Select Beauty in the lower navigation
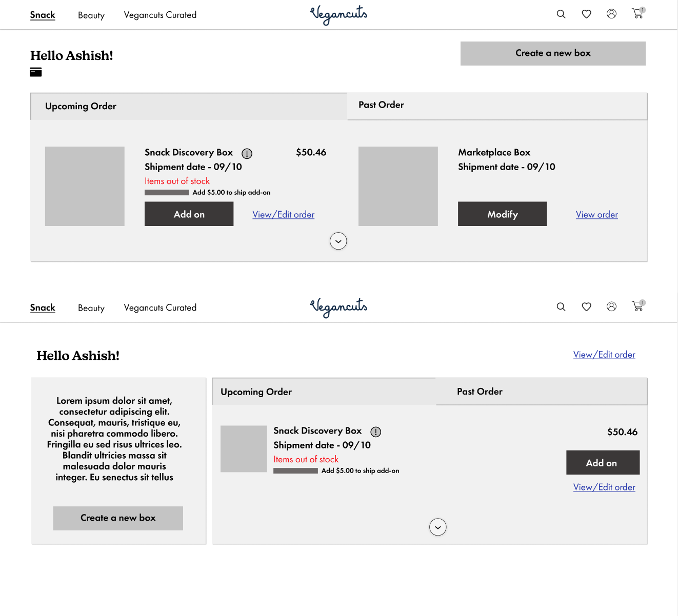This screenshot has height=616, width=678. click(91, 308)
